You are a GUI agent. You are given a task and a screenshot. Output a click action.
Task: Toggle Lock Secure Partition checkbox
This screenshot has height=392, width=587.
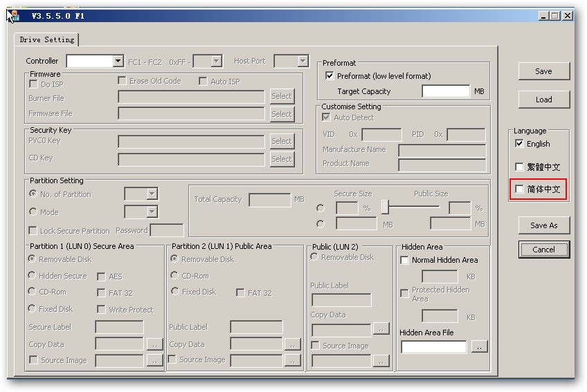33,230
